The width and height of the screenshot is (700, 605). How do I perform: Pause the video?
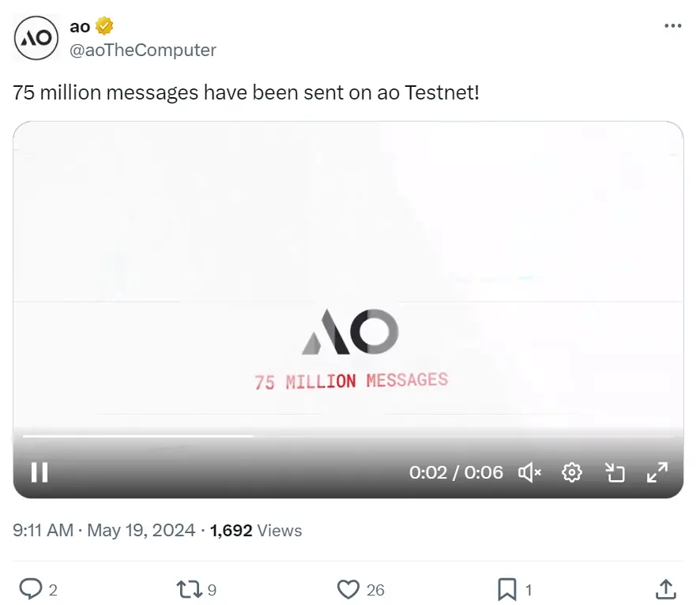click(40, 472)
